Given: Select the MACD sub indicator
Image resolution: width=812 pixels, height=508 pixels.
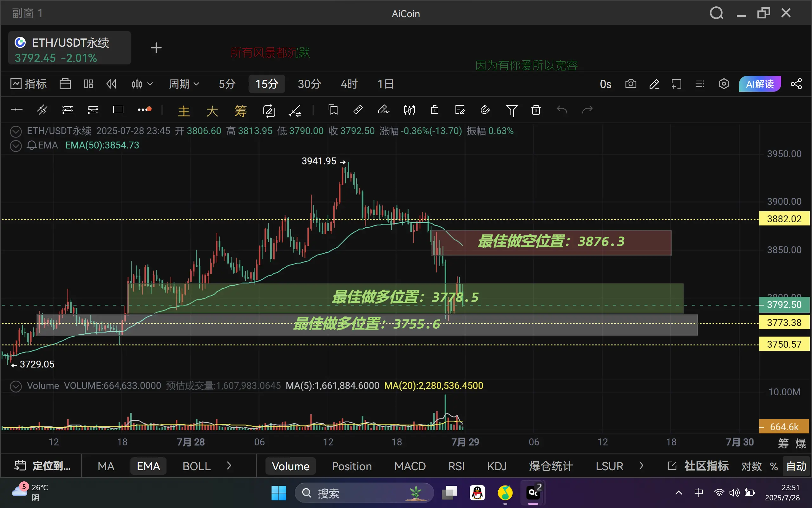Looking at the screenshot, I should [x=410, y=466].
